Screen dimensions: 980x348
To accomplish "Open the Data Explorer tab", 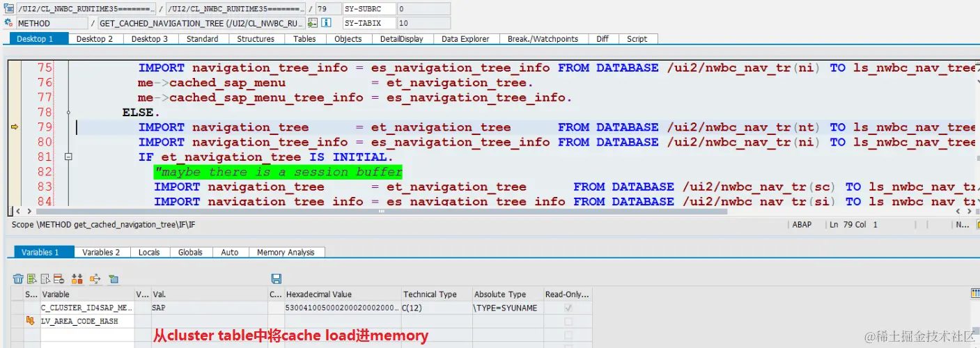I will pos(465,39).
